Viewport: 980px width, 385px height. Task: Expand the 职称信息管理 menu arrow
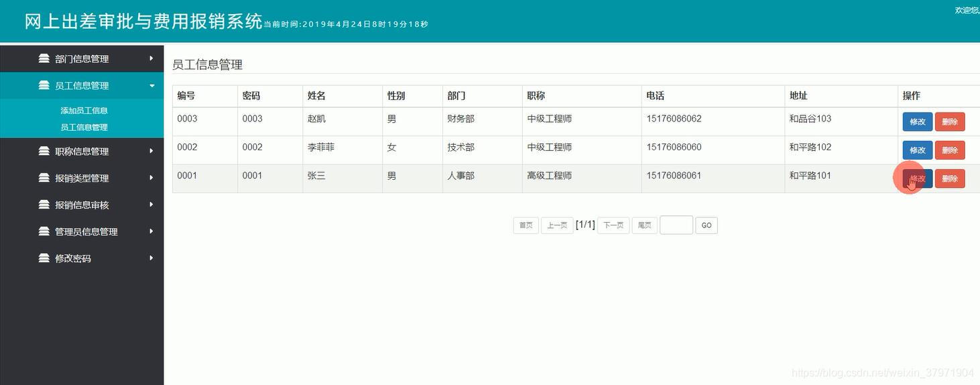click(x=151, y=151)
